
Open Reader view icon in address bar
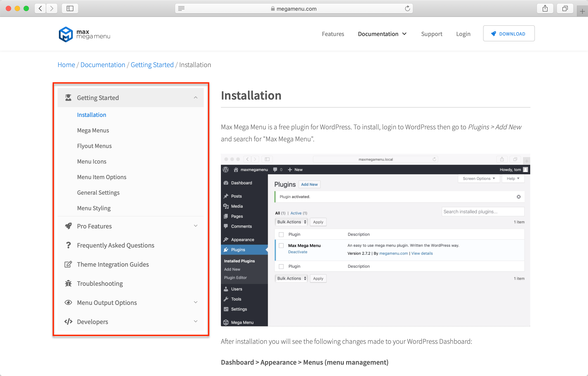[x=181, y=8]
